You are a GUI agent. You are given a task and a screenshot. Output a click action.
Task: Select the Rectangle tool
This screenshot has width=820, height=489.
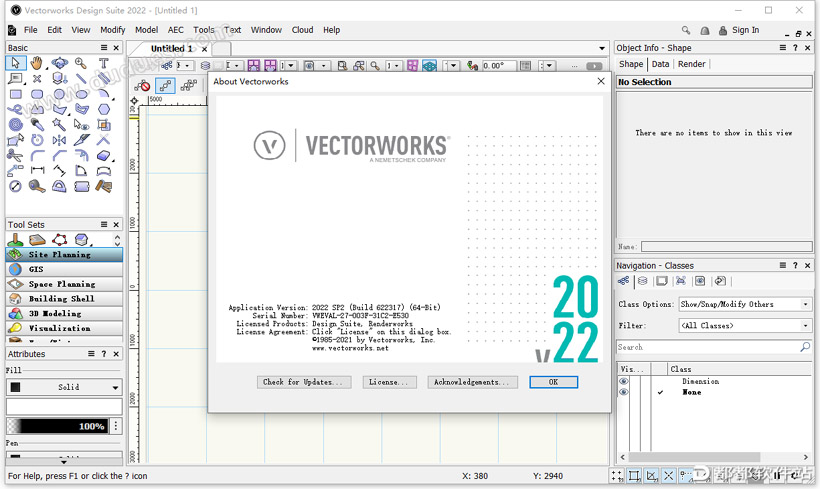tap(15, 94)
